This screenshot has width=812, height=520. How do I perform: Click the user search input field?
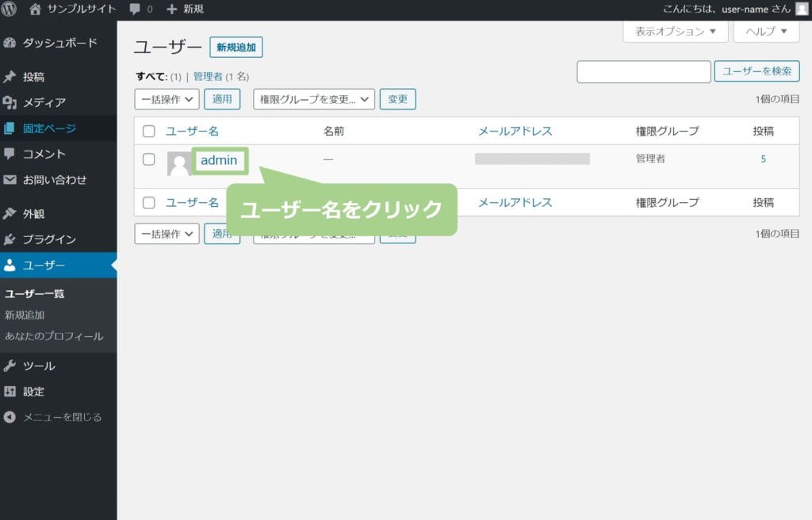(x=643, y=71)
